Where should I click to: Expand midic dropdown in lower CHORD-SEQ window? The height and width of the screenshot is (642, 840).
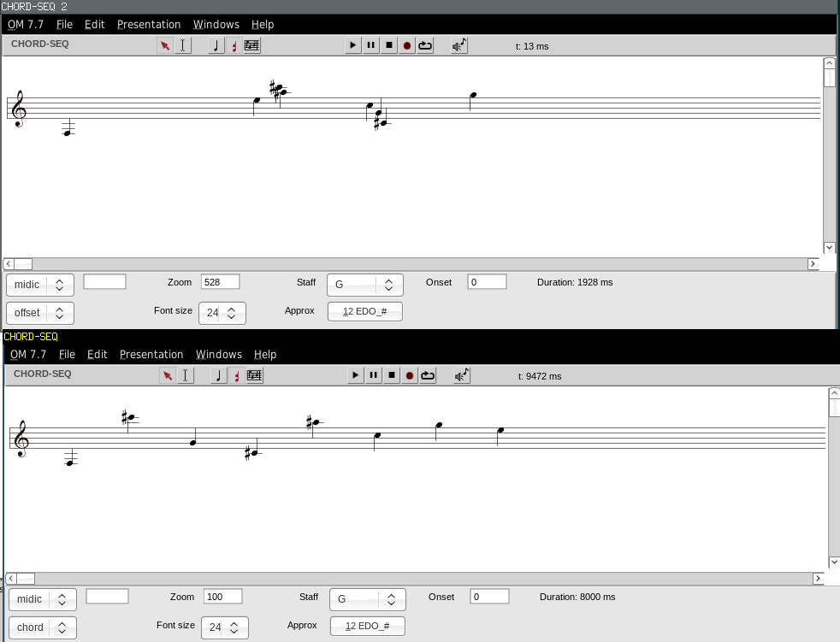coord(43,599)
